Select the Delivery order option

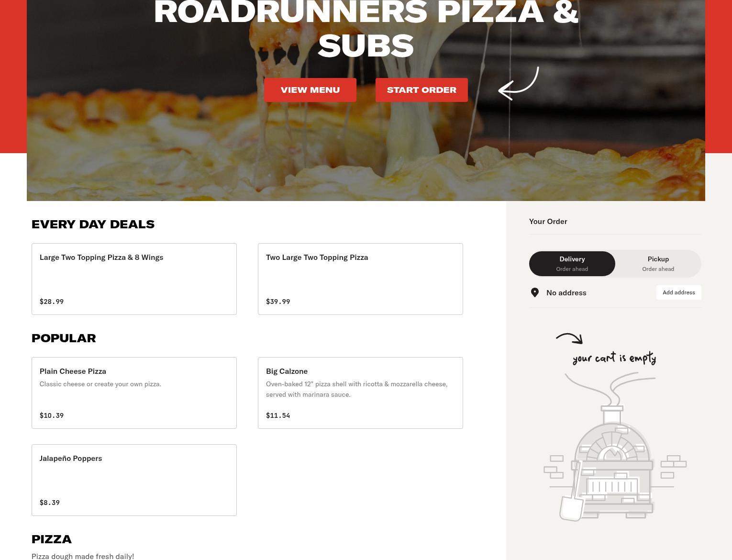[572, 264]
